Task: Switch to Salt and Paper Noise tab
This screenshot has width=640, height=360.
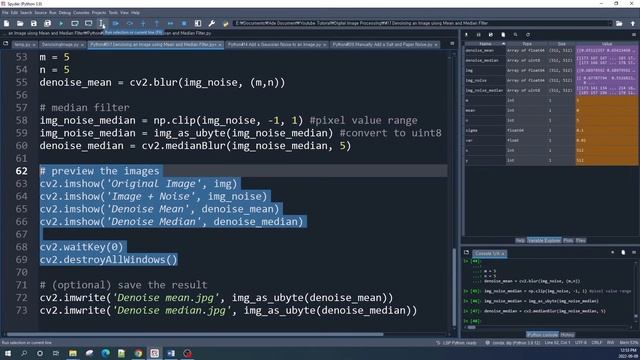Action: 384,44
